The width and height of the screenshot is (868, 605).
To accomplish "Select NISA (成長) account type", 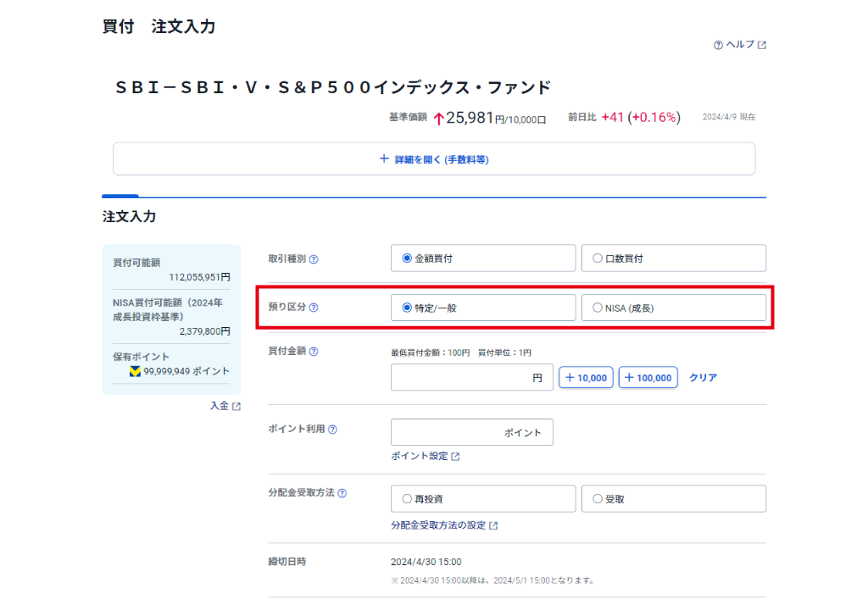I will pos(674,308).
